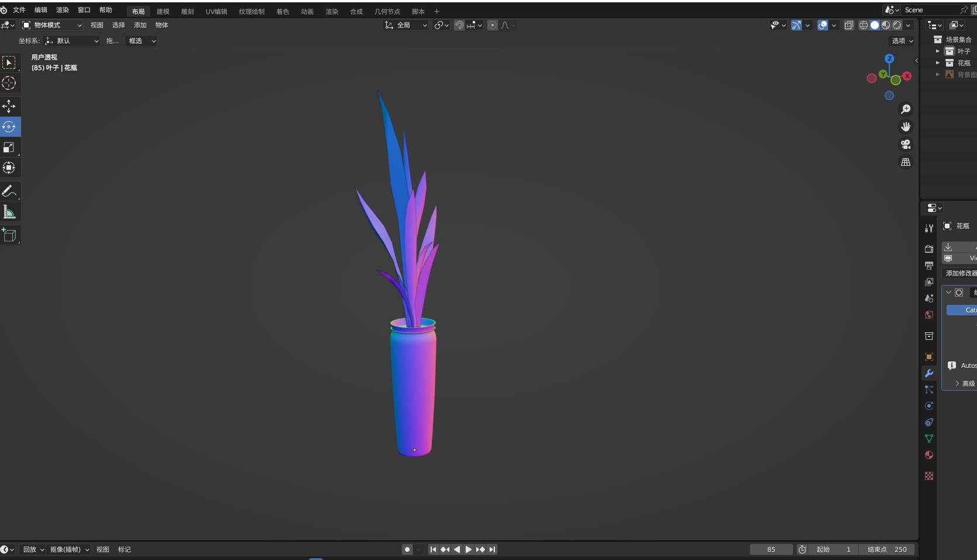This screenshot has height=560, width=977.
Task: Expand the 花瓶 collection in outliner
Action: [938, 63]
